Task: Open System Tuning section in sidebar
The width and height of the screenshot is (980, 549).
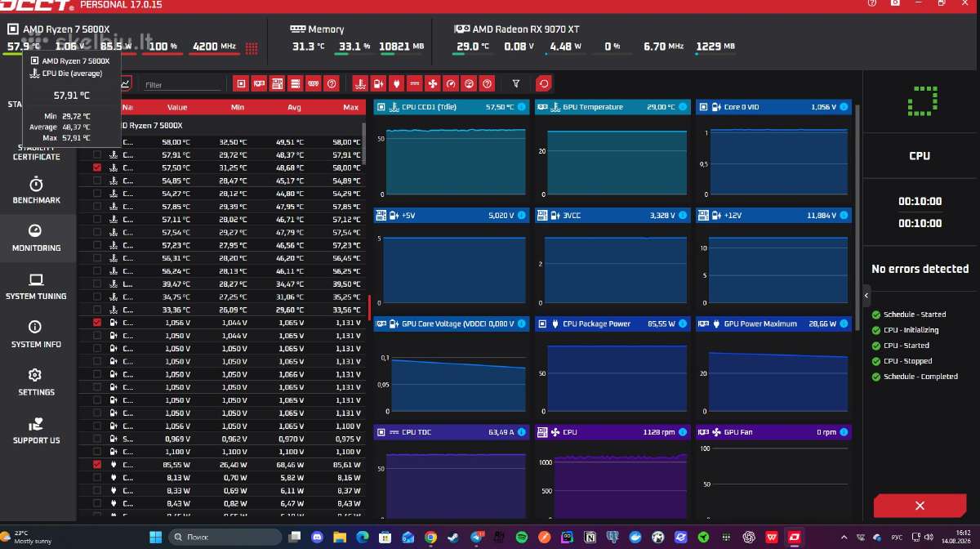Action: (37, 286)
